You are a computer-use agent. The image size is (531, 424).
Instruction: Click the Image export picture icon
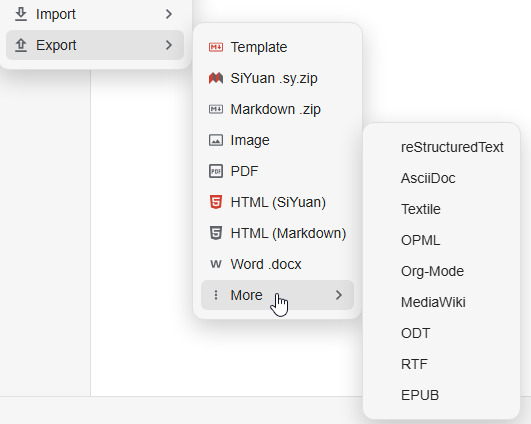[x=216, y=140]
